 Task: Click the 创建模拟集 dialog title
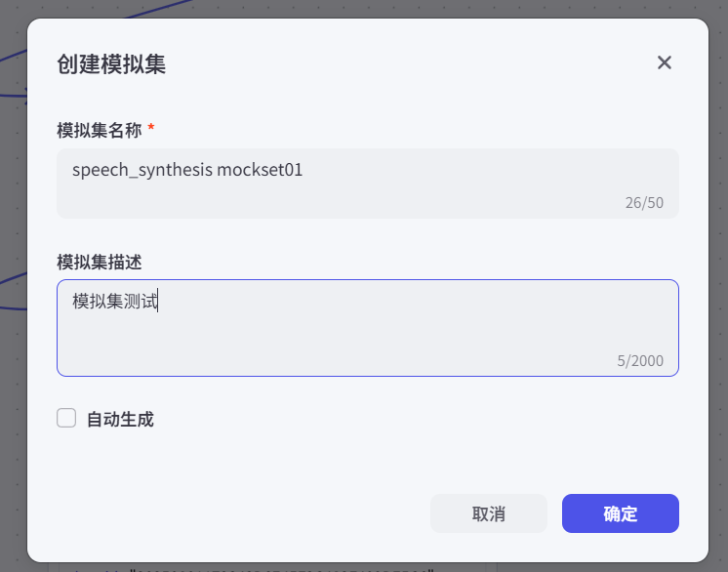click(x=111, y=64)
